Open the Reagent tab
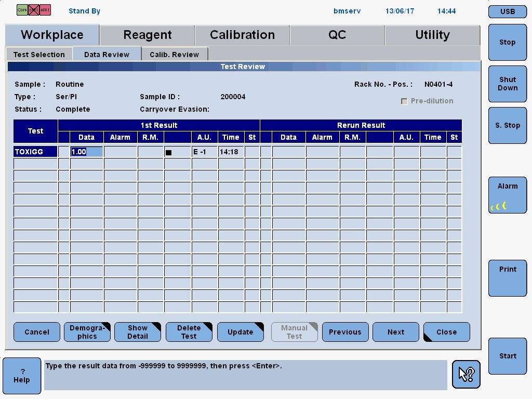This screenshot has height=399, width=532. pyautogui.click(x=147, y=35)
